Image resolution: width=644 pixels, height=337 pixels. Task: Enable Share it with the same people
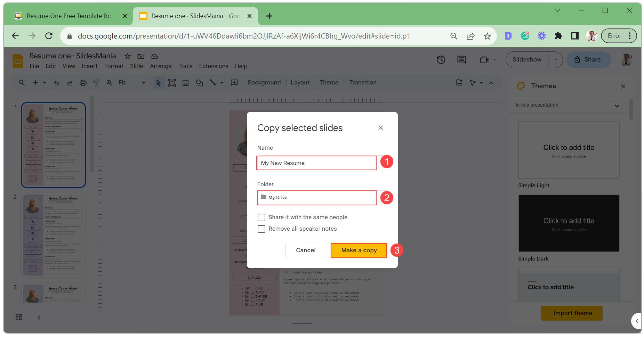click(261, 217)
